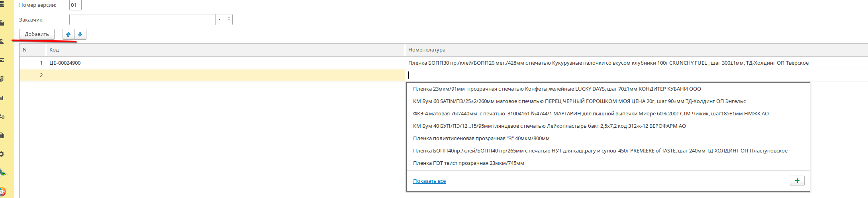
Task: Open the Заказчик record form icon
Action: click(x=228, y=19)
